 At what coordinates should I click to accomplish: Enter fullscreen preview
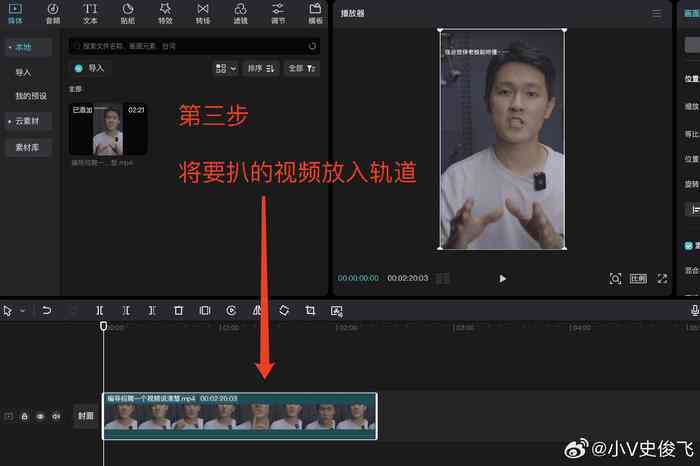click(x=662, y=279)
